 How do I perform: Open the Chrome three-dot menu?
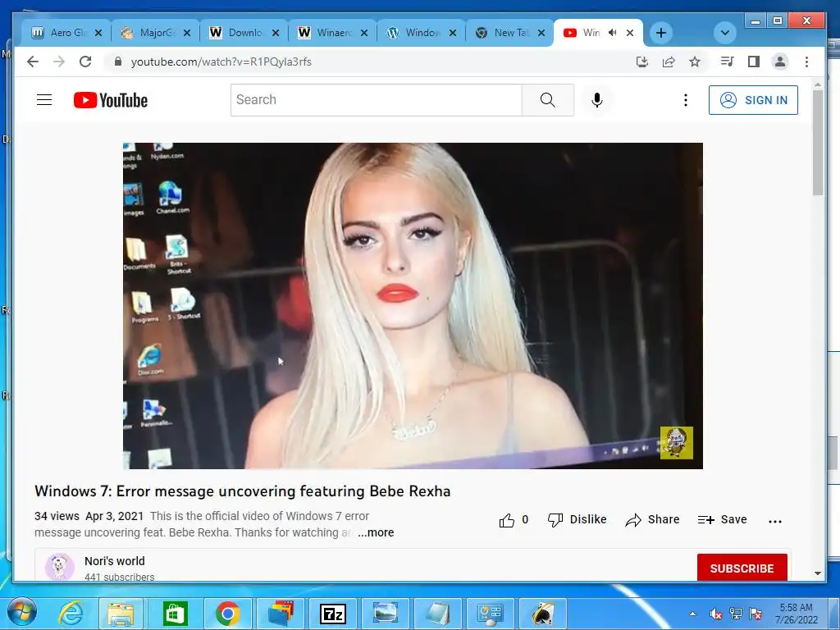pos(806,62)
